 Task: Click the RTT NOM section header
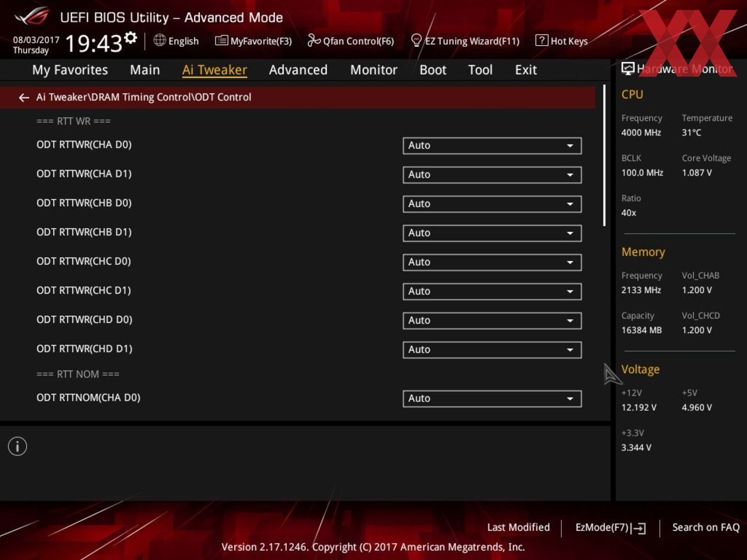[x=77, y=374]
